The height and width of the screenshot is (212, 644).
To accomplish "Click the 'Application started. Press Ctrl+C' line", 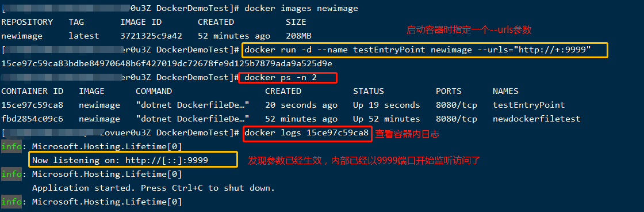I will [x=153, y=188].
